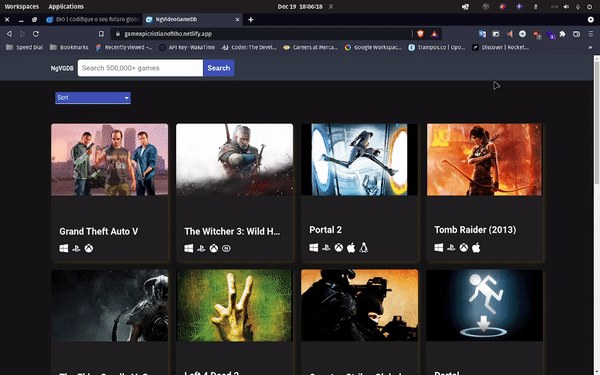Open the Coder: The Devel... bookmark
The image size is (600, 375).
click(x=249, y=47)
